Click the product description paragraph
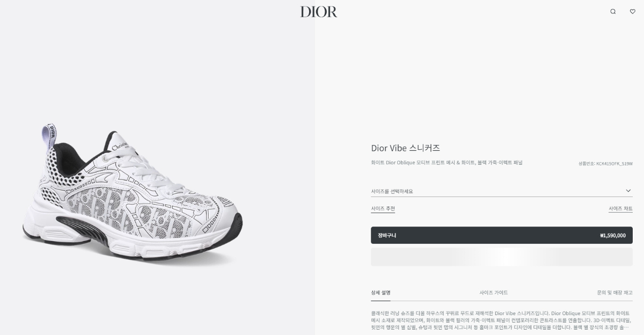 [x=501, y=320]
